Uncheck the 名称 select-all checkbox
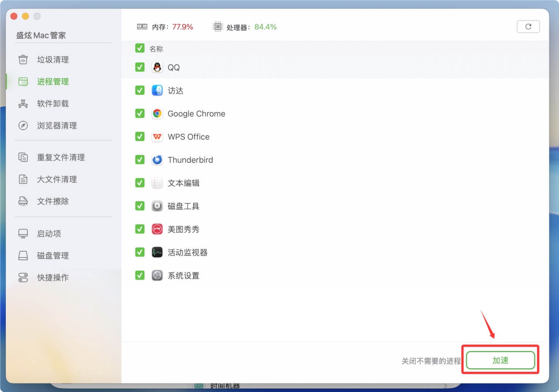The width and height of the screenshot is (559, 392). pyautogui.click(x=139, y=49)
